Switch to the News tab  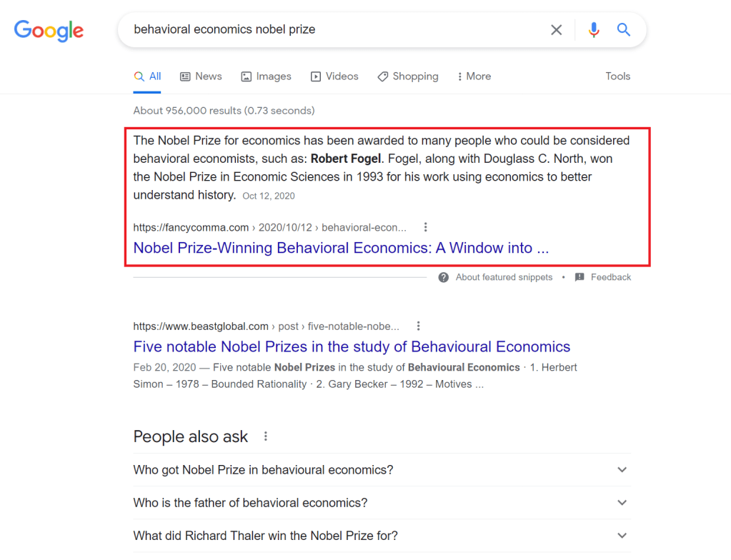point(201,76)
